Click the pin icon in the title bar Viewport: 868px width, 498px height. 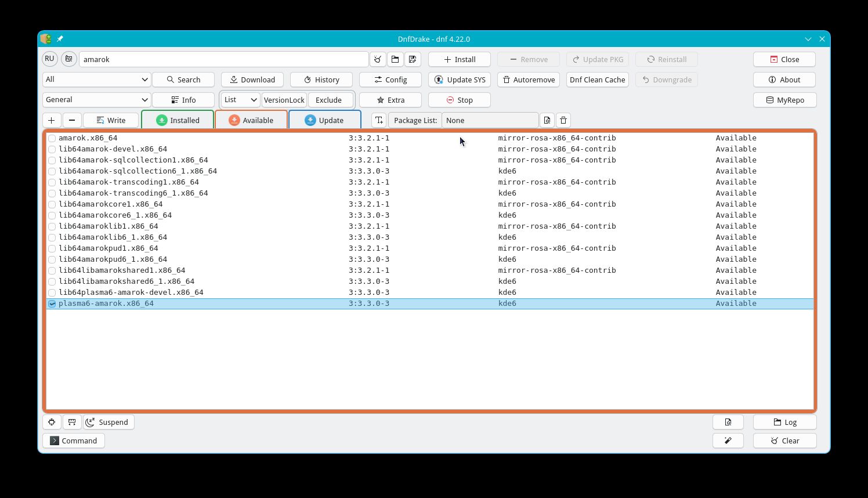pyautogui.click(x=60, y=39)
